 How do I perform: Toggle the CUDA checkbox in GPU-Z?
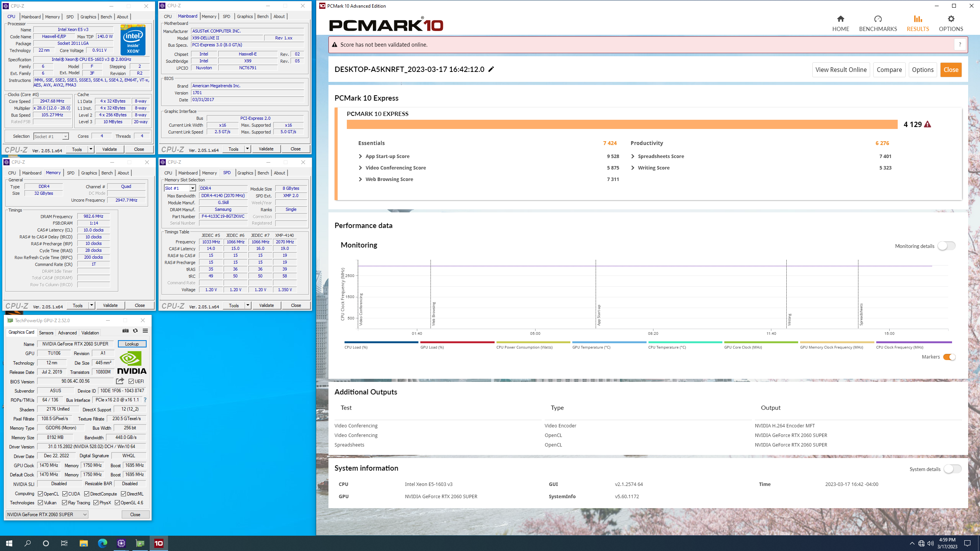tap(65, 494)
